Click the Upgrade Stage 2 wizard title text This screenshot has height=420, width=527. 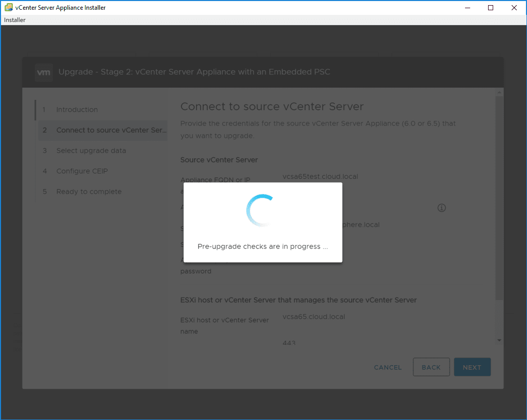click(194, 72)
